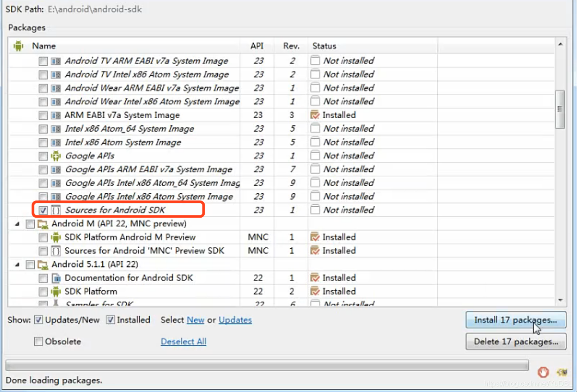The width and height of the screenshot is (577, 392).
Task: Check the Android TV ARM EABI v7a System Image box
Action: 43,61
